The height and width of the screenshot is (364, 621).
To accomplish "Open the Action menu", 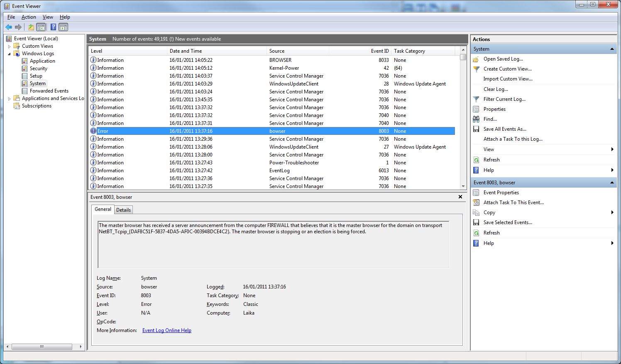I will pyautogui.click(x=29, y=17).
